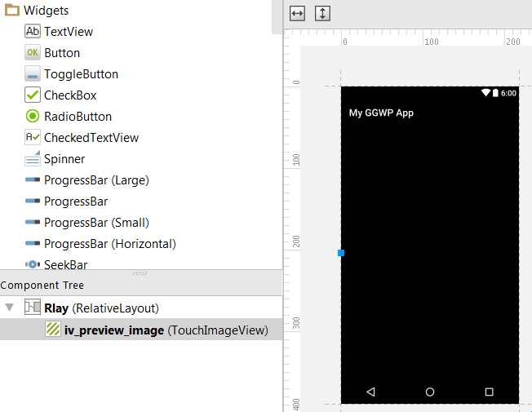
Task: Select iv_preview_image (TouchImageView) tree row
Action: [x=141, y=330]
